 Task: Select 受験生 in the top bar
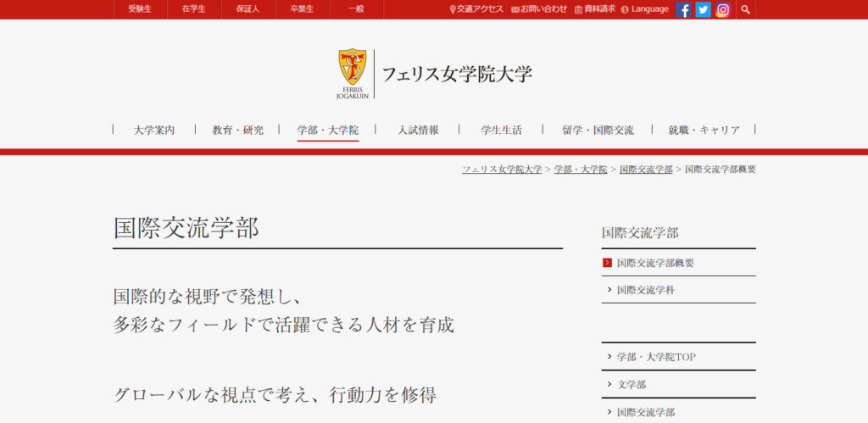pos(140,9)
